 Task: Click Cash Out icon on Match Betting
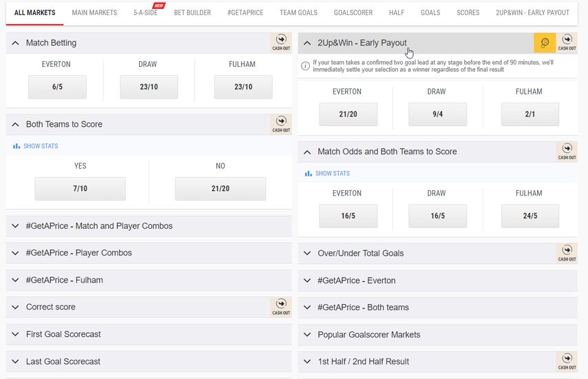click(x=281, y=43)
